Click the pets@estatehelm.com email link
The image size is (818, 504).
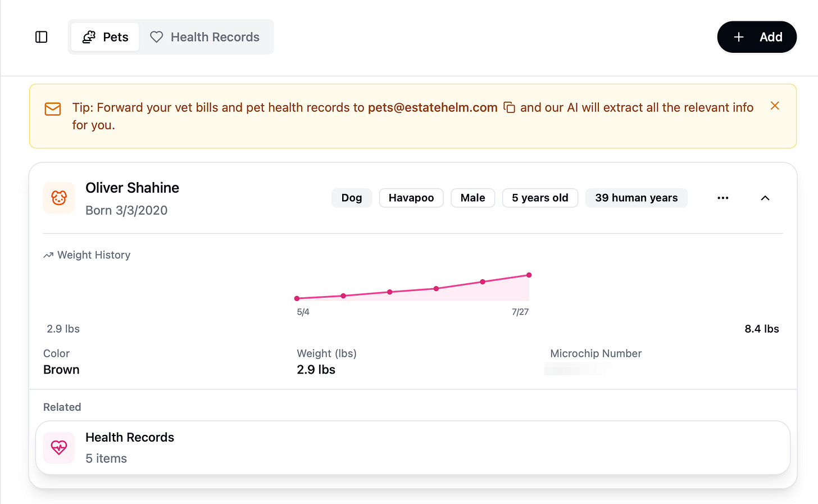(x=433, y=107)
